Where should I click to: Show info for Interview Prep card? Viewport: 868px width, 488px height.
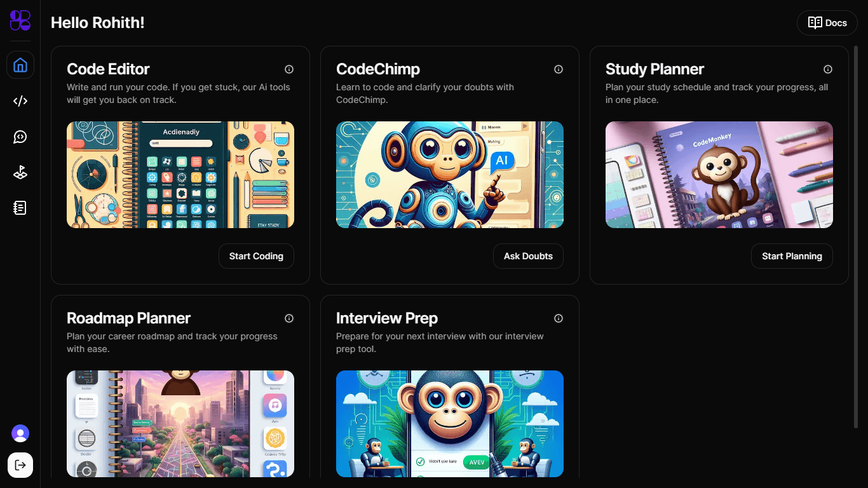point(559,318)
